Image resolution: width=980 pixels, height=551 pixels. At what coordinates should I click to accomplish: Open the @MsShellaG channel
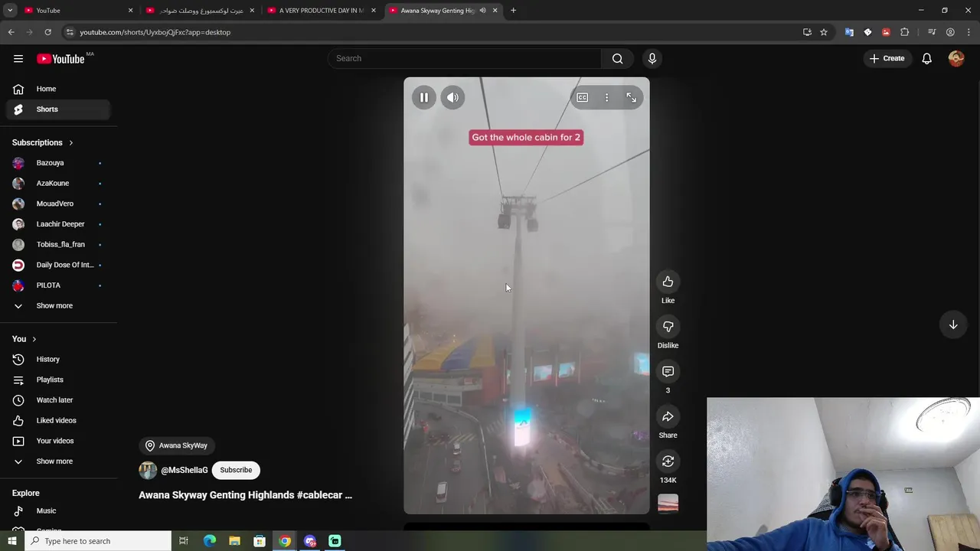(x=185, y=470)
